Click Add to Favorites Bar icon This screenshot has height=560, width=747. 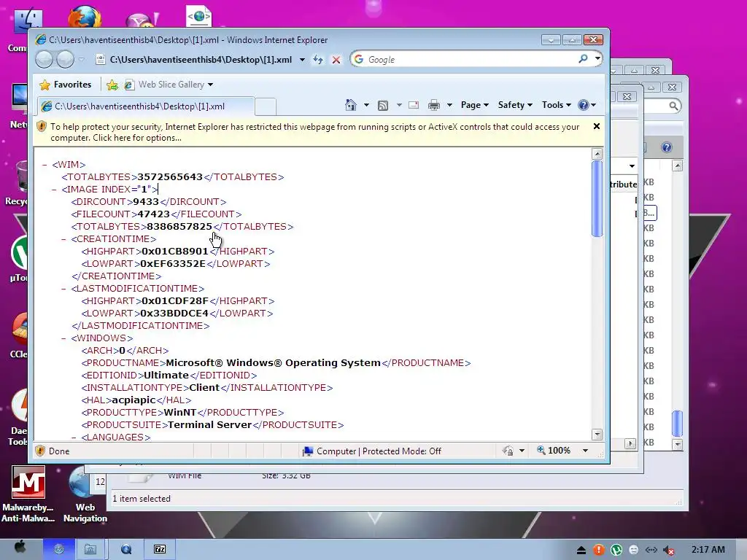(112, 85)
